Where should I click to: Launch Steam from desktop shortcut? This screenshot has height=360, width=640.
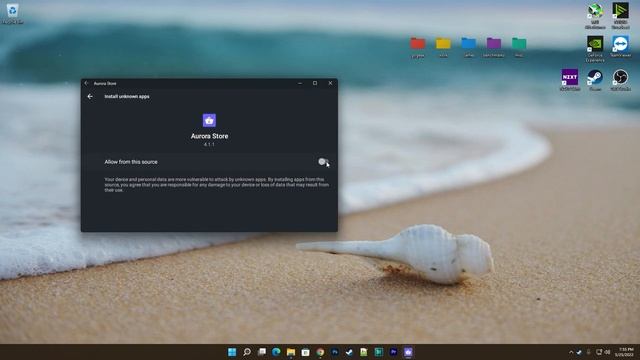click(x=595, y=80)
